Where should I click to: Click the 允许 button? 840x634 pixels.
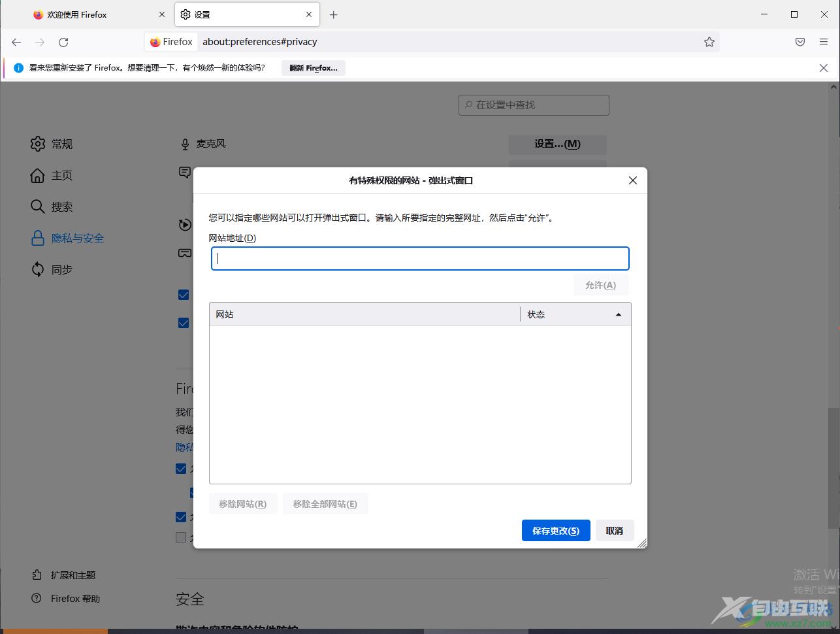(601, 285)
